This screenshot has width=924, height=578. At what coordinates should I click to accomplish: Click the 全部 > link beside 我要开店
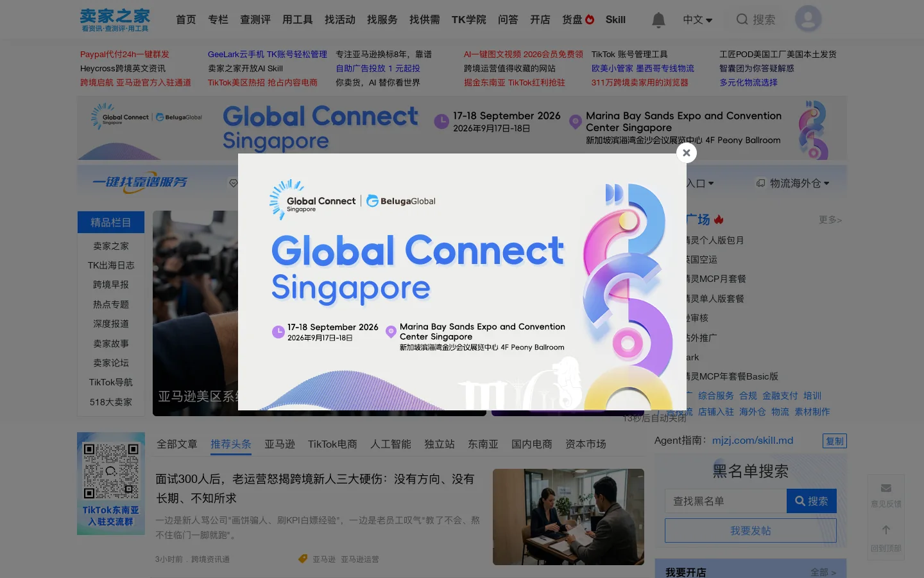pos(823,572)
